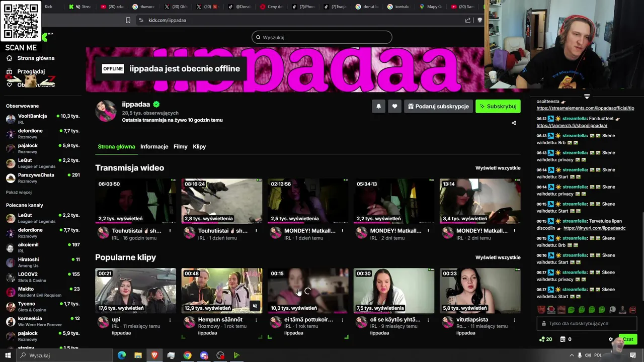644x362 pixels.
Task: Open options menu for the 16 godzin temu video
Action: point(170,231)
